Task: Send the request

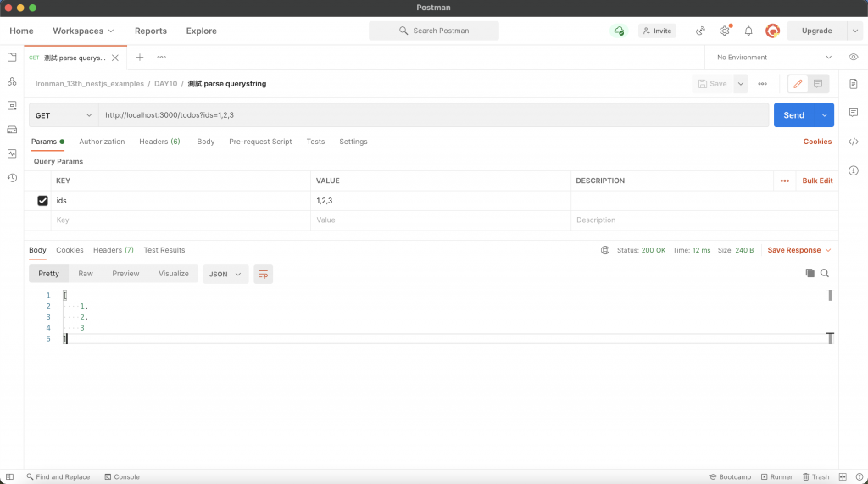Action: click(793, 115)
